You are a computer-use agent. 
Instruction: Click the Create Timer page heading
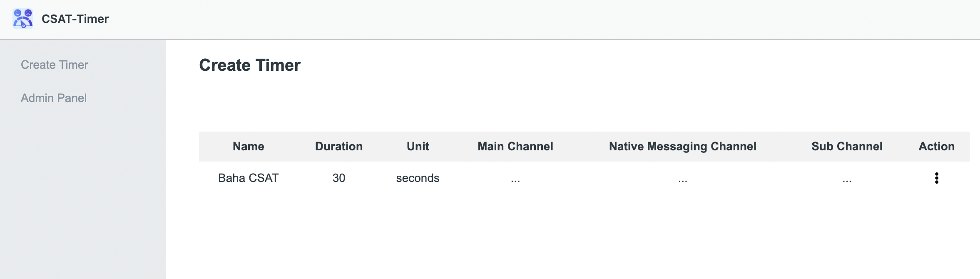tap(250, 65)
